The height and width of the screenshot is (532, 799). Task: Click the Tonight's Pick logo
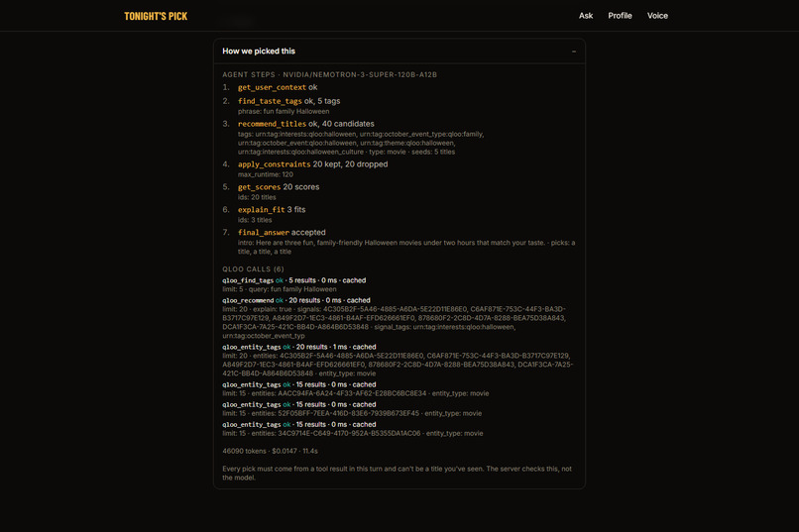pyautogui.click(x=156, y=16)
